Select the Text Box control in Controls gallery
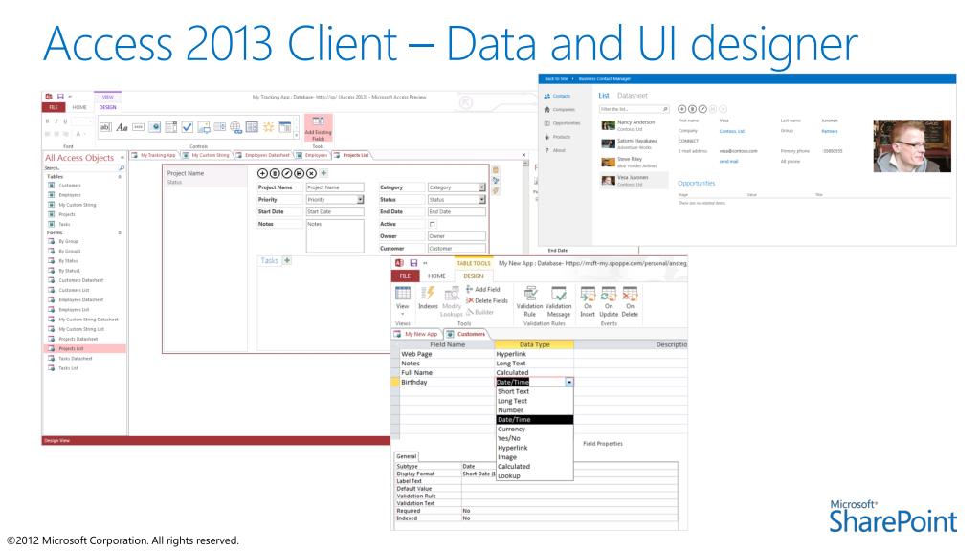Image resolution: width=980 pixels, height=551 pixels. 105,127
